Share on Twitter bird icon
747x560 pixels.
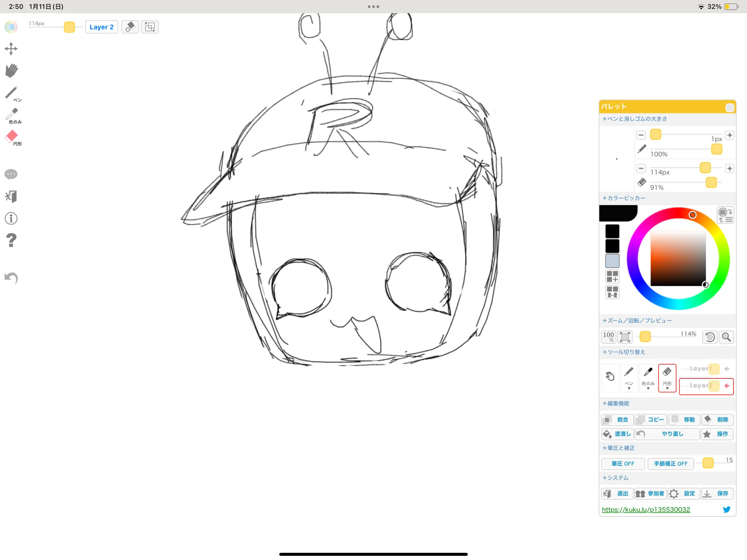pyautogui.click(x=727, y=509)
